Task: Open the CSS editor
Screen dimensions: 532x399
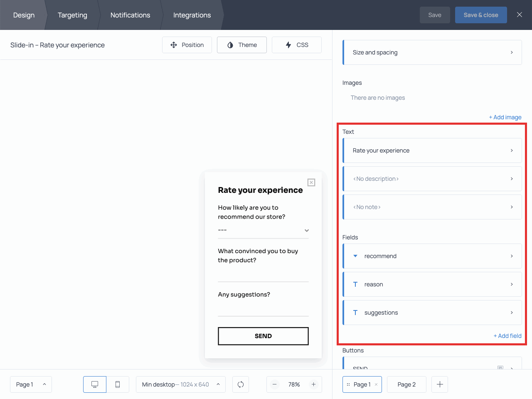Action: click(297, 45)
